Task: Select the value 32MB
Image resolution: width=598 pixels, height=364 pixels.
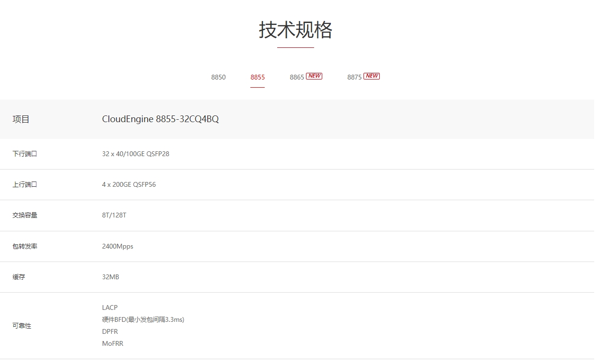Action: tap(111, 277)
